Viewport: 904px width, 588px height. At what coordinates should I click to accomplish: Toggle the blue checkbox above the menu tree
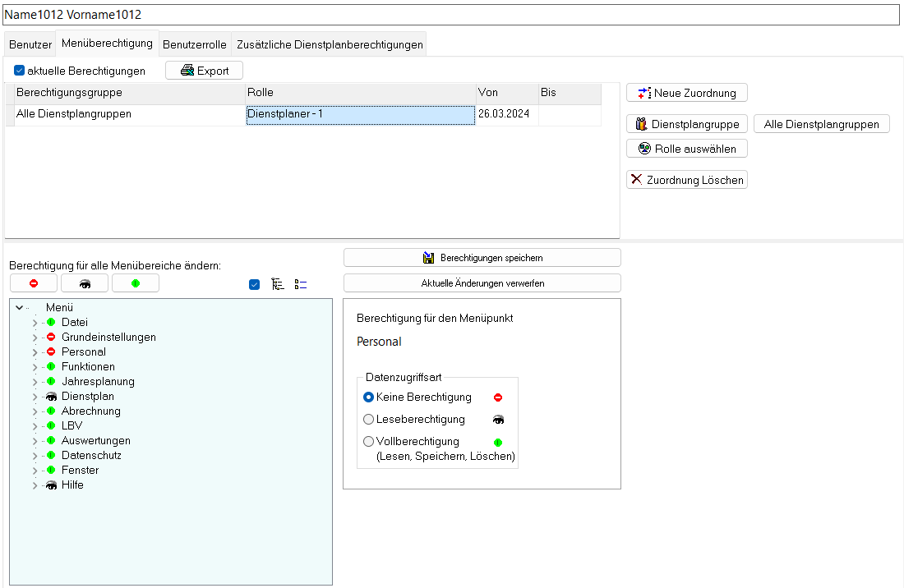click(254, 284)
